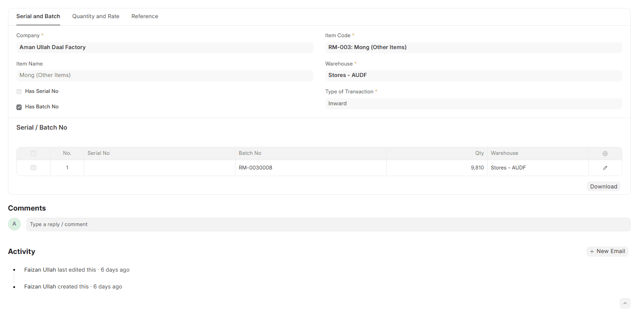The width and height of the screenshot is (644, 311).
Task: Click the Activity heading
Action: (22, 252)
